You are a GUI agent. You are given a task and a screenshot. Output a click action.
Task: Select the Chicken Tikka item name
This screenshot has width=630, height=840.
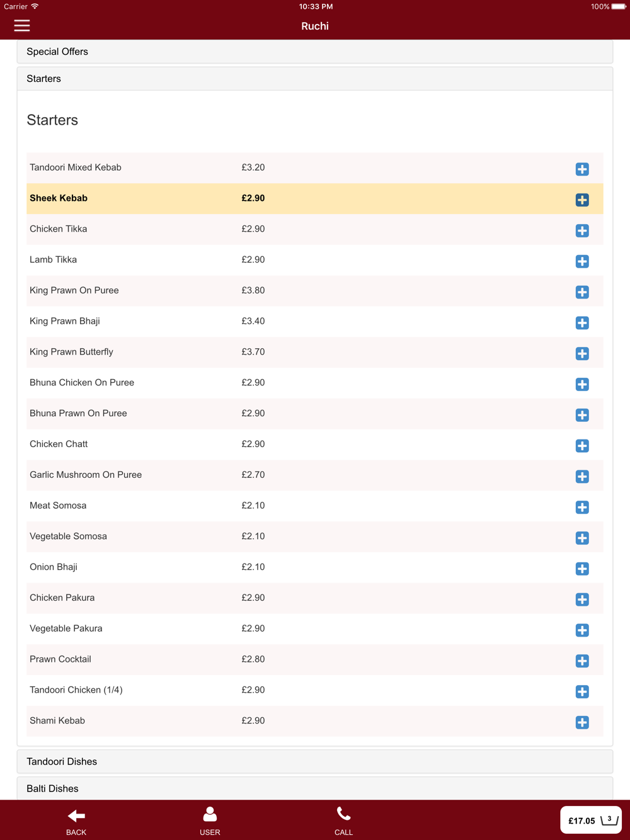(59, 229)
